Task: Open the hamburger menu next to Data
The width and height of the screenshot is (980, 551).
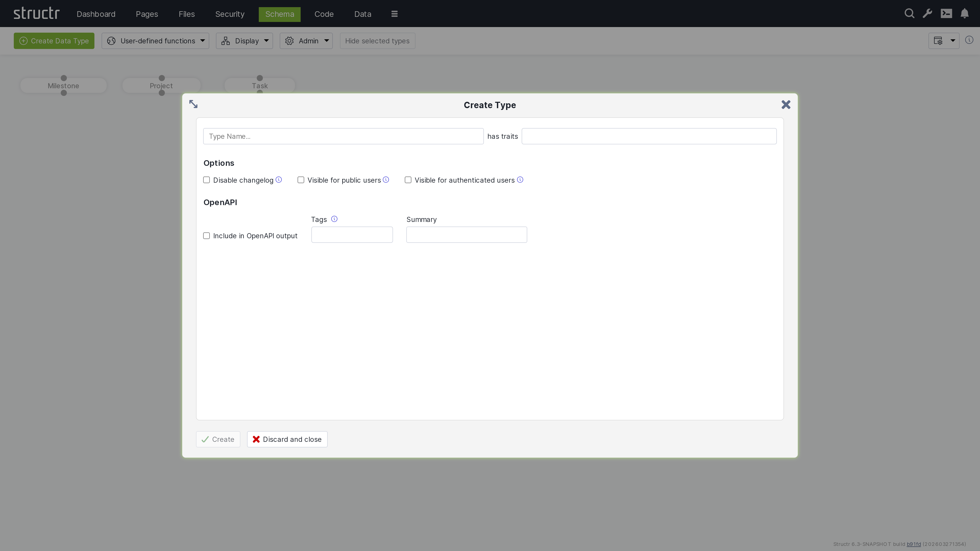Action: (x=394, y=14)
